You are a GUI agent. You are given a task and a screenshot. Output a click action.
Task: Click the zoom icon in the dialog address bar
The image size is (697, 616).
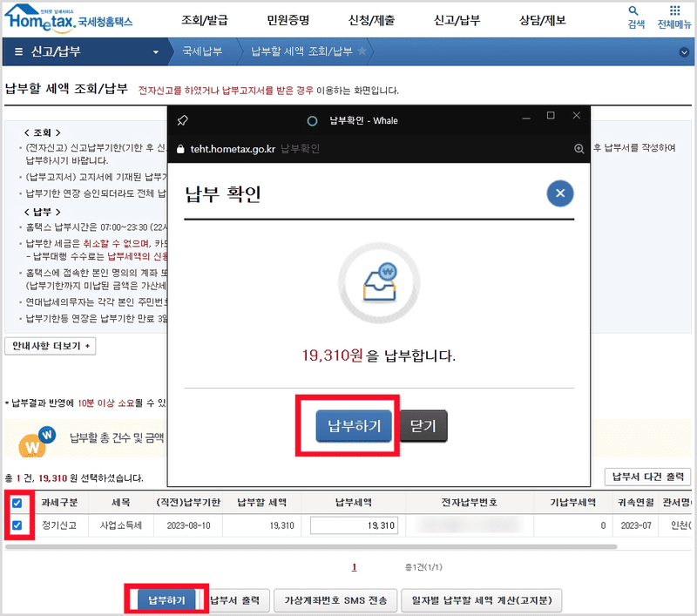coord(579,147)
